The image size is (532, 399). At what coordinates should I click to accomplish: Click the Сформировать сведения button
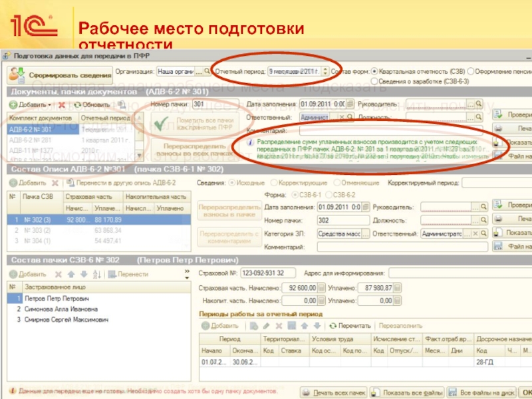pos(60,73)
